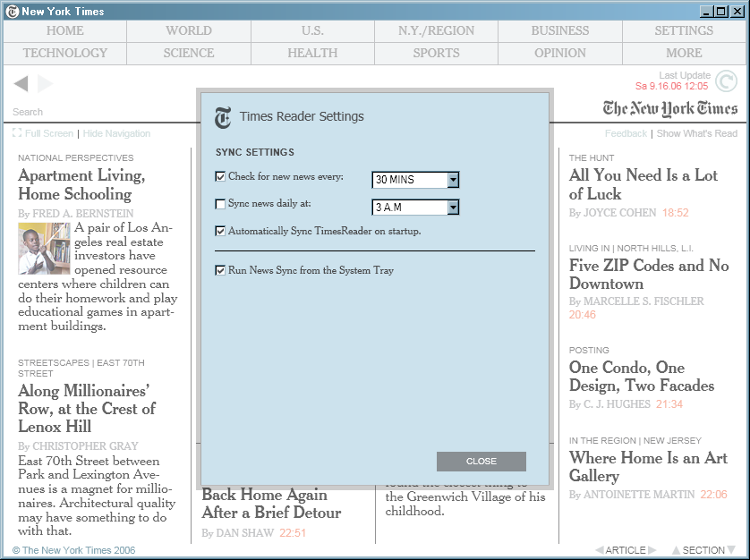Click the Last Update timestamp Sa 9.16.06 12:05
The height and width of the screenshot is (560, 750).
(x=671, y=86)
